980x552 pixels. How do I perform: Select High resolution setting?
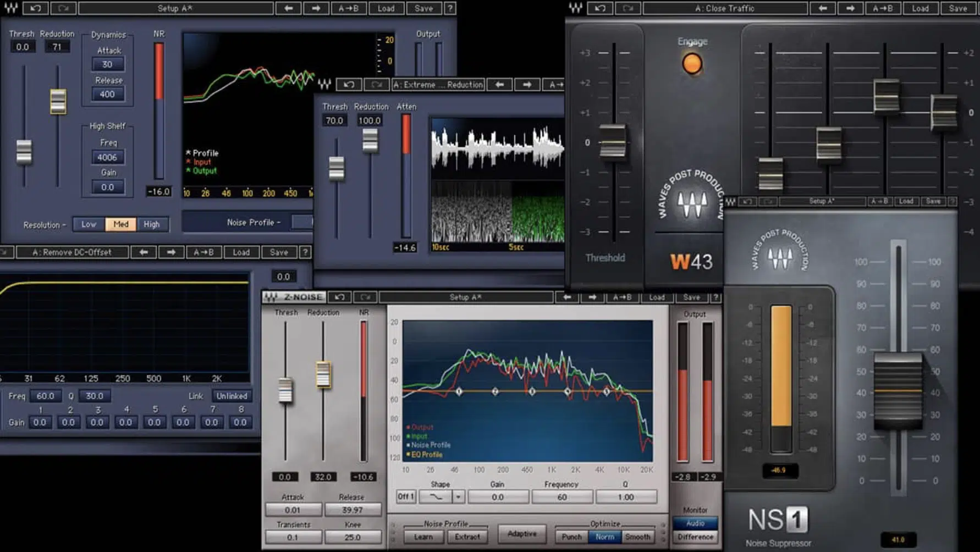[152, 224]
